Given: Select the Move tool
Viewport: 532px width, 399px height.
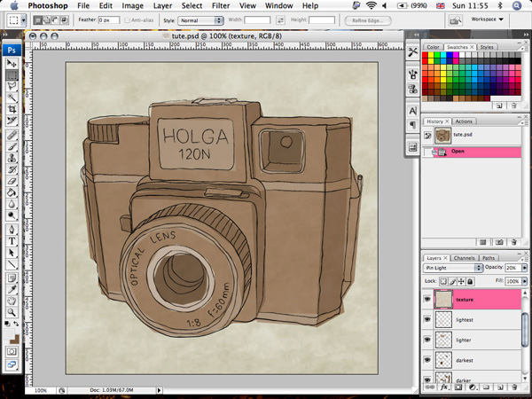Looking at the screenshot, I should coord(12,64).
